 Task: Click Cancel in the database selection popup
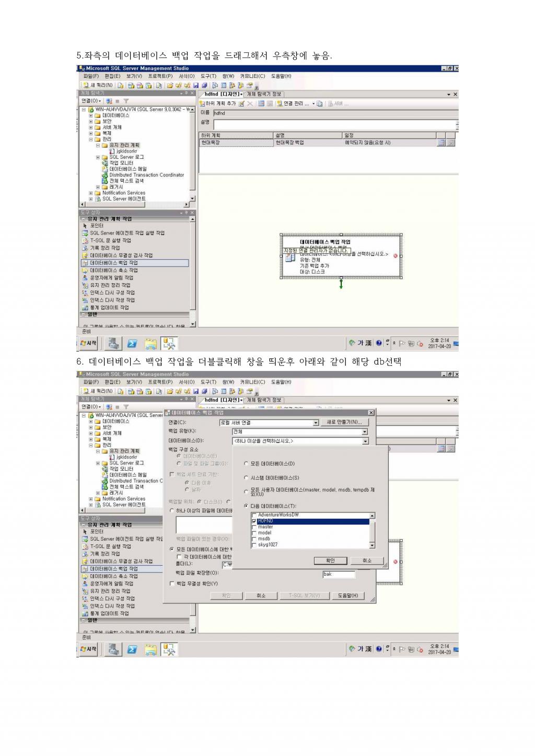(367, 561)
